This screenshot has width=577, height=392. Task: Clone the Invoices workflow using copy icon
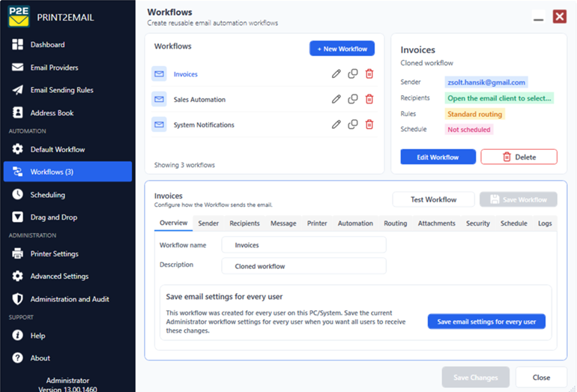pos(352,73)
